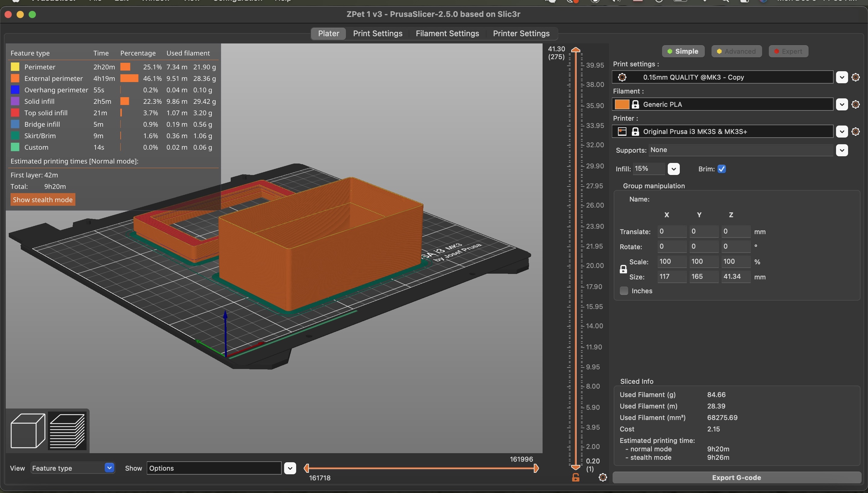868x493 pixels.
Task: Toggle Show stealth mode button
Action: tap(43, 200)
